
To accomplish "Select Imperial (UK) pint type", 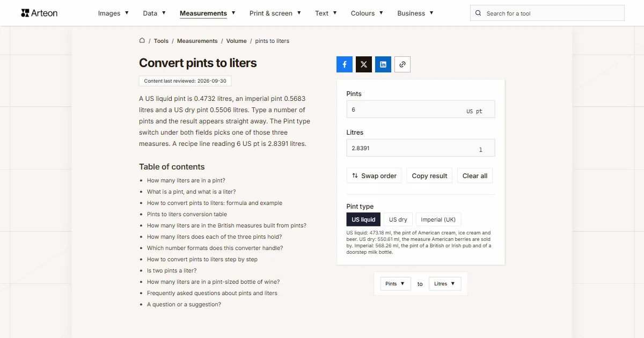I will [x=438, y=219].
